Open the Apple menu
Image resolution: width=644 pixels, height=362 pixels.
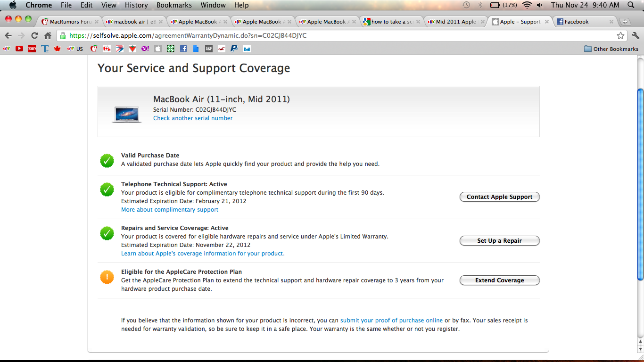(13, 5)
